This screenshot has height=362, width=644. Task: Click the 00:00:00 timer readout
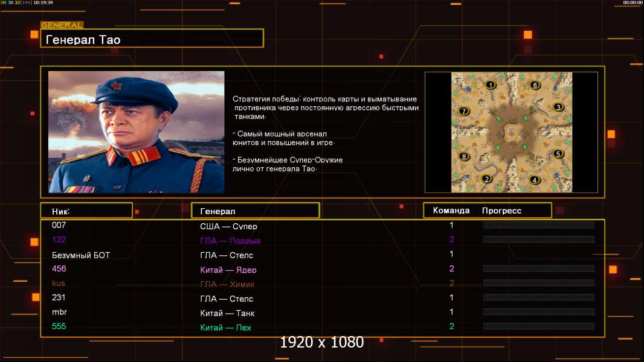pos(633,2)
